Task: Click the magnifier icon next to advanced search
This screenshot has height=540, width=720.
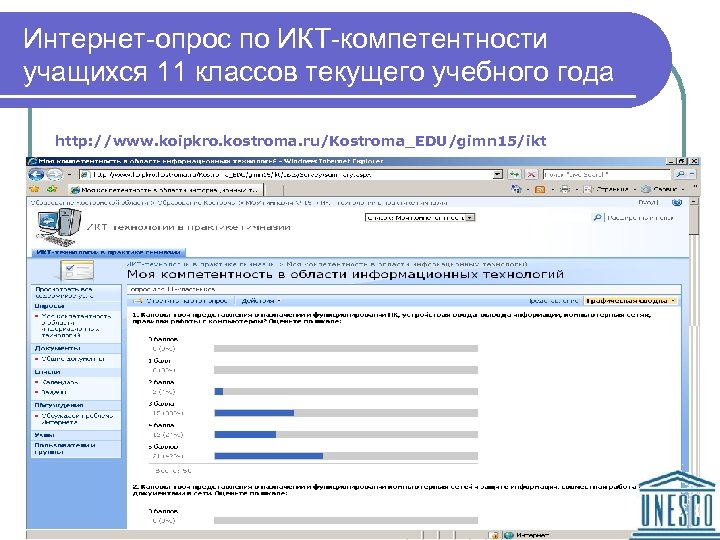Action: click(597, 218)
